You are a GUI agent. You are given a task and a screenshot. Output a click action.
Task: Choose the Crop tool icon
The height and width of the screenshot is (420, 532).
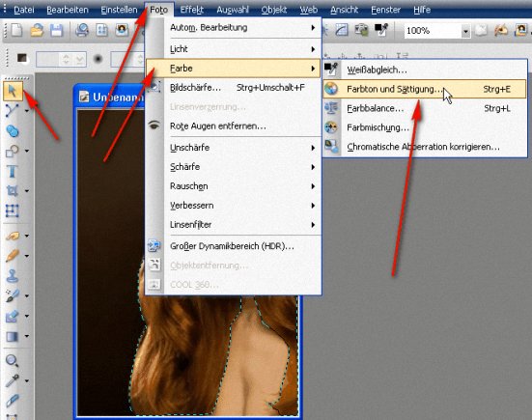pos(13,190)
